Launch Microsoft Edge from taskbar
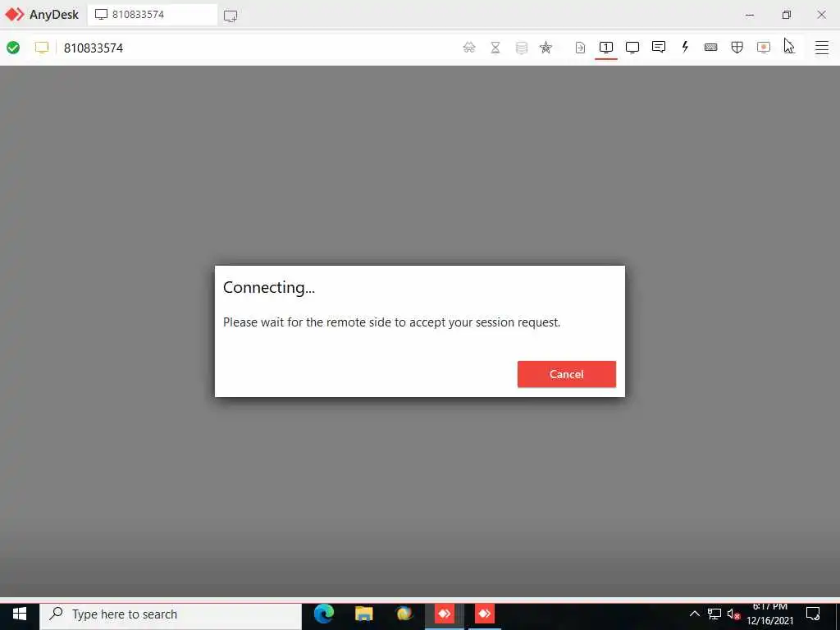 (323, 614)
